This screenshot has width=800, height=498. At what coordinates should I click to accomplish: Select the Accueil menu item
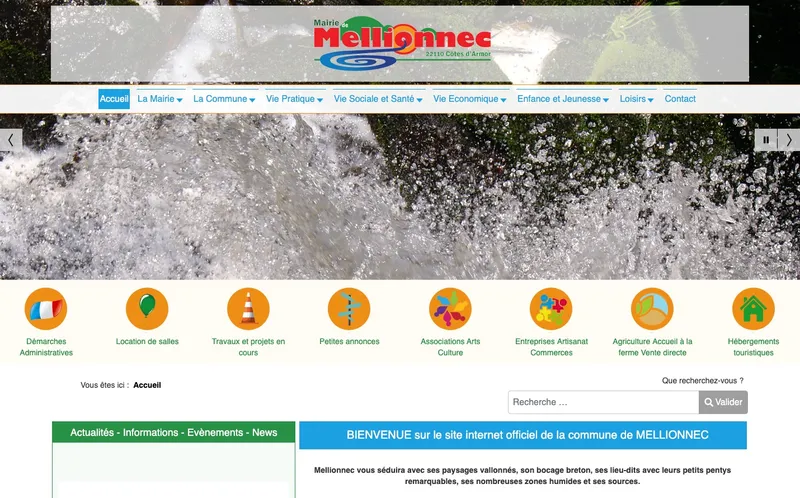tap(114, 99)
